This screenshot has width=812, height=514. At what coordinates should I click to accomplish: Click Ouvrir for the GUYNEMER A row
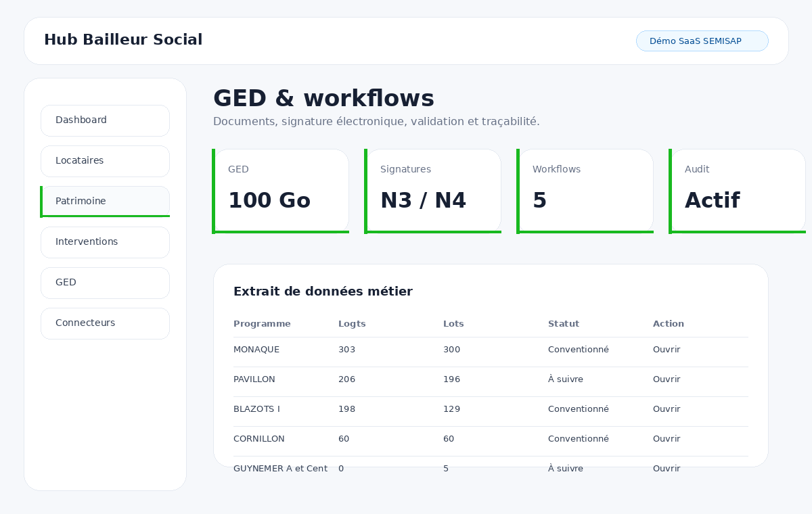point(667,469)
